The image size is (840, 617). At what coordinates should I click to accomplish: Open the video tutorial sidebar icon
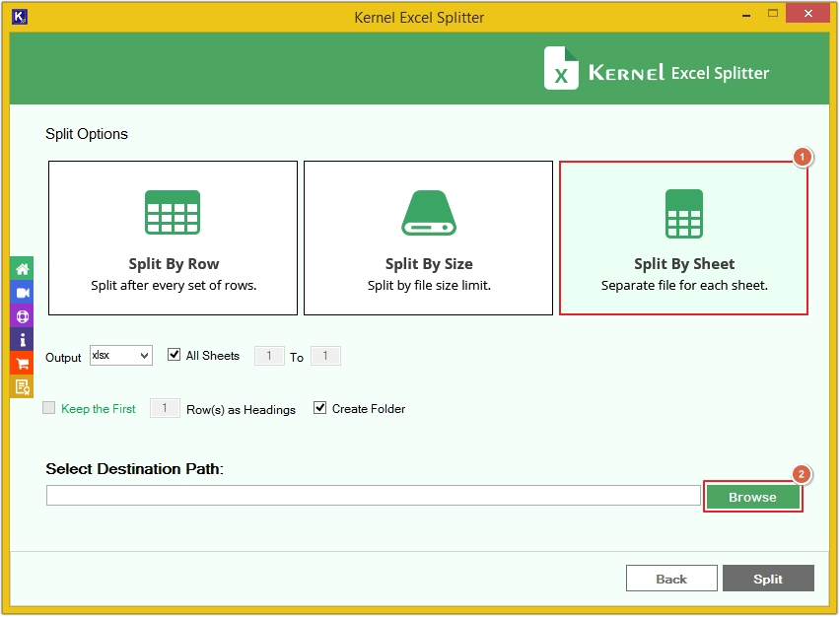[22, 293]
